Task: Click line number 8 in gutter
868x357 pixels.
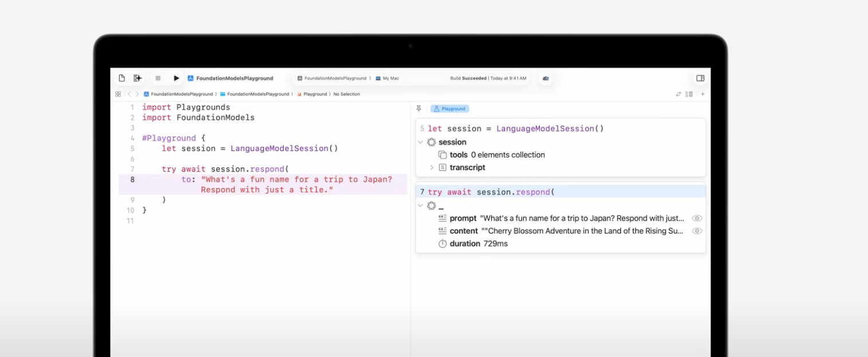Action: pyautogui.click(x=132, y=180)
